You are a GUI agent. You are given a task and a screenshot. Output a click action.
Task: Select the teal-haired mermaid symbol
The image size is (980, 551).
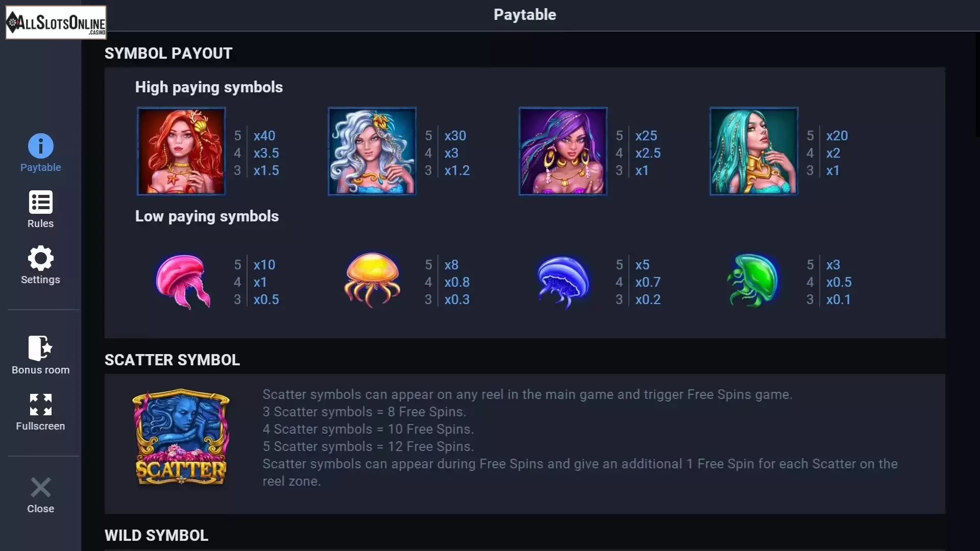754,151
